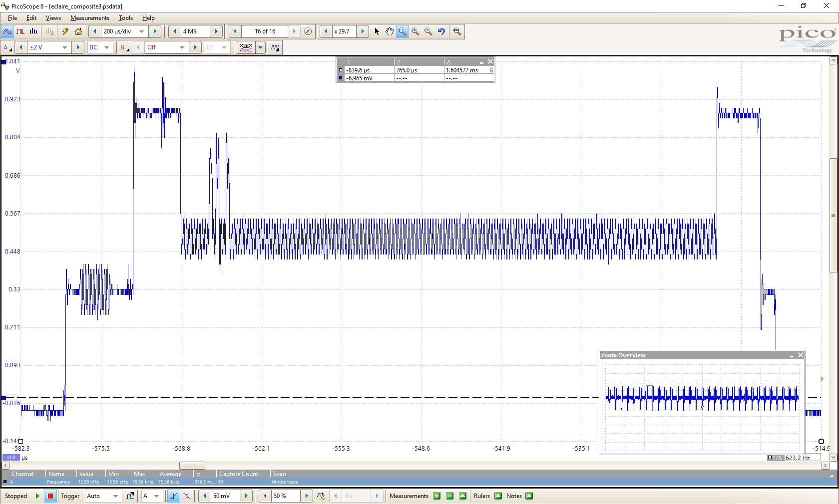Switch to Spectrum mode

pyautogui.click(x=33, y=31)
